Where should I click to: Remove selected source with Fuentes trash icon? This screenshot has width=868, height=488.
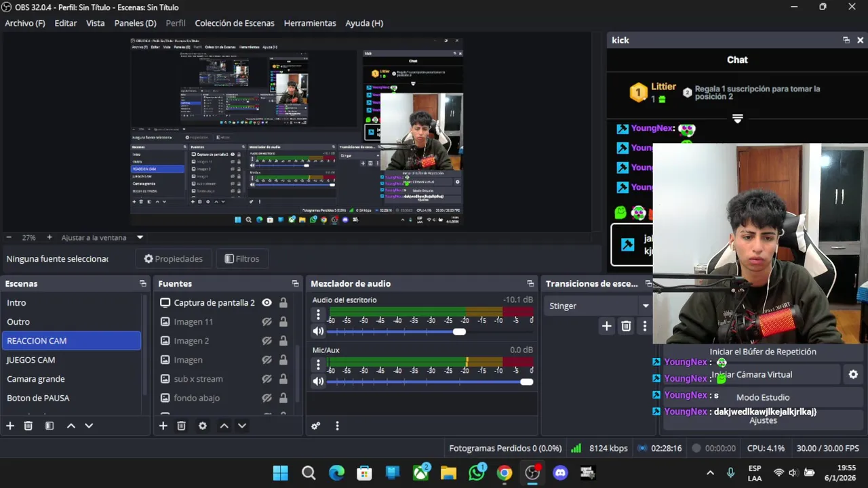coord(181,426)
